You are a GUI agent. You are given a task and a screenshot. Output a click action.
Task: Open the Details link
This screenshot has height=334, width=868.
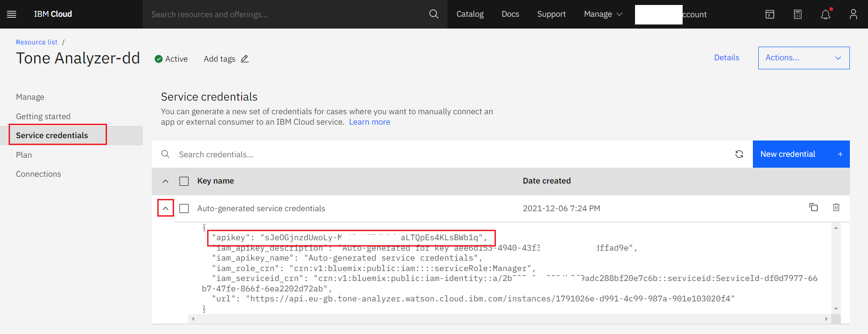tap(727, 58)
